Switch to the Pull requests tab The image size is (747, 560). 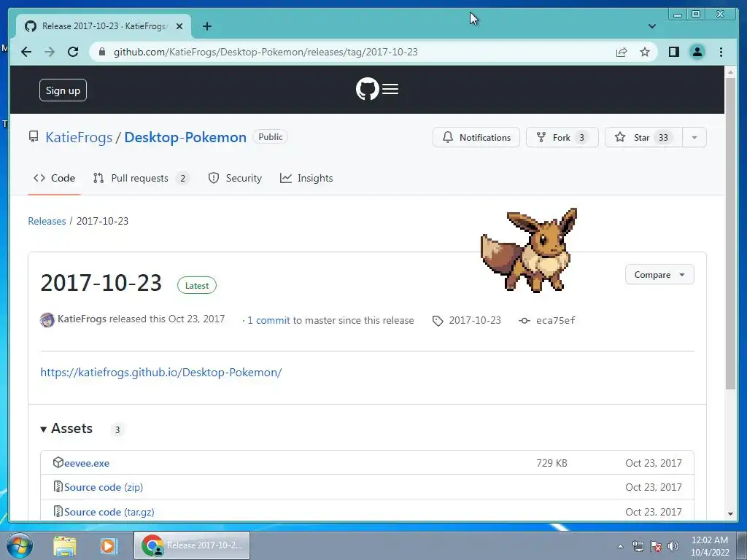(141, 178)
